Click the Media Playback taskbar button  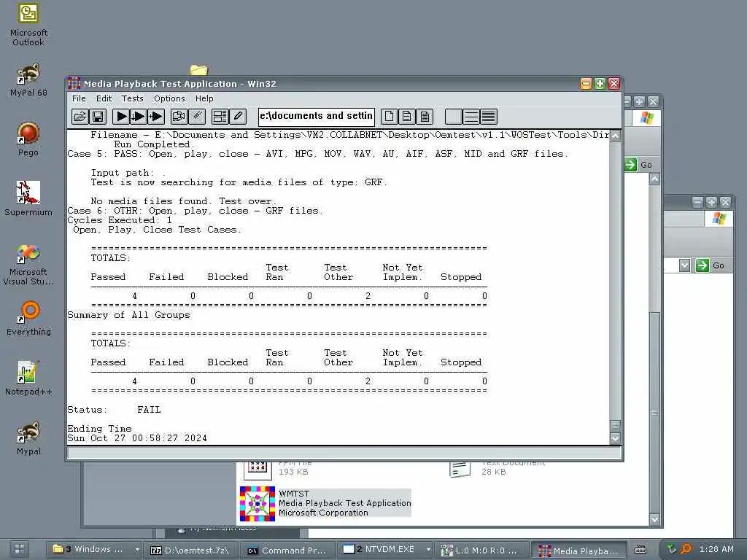click(x=578, y=551)
